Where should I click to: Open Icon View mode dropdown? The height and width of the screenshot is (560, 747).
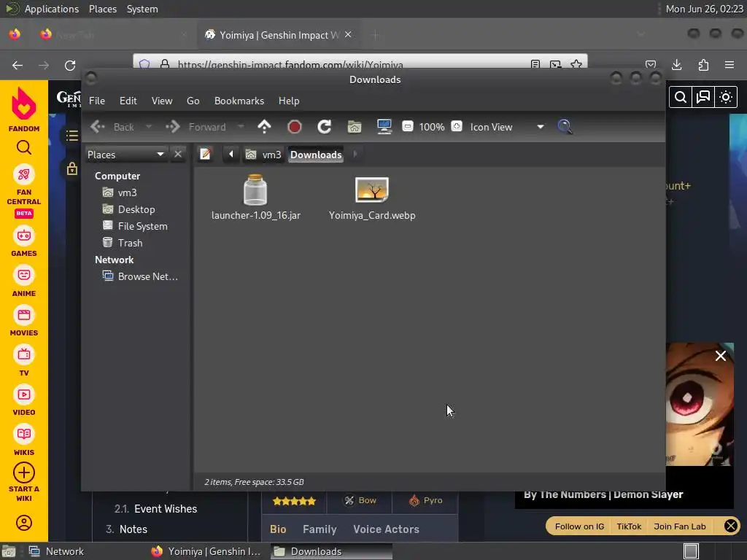(x=506, y=127)
